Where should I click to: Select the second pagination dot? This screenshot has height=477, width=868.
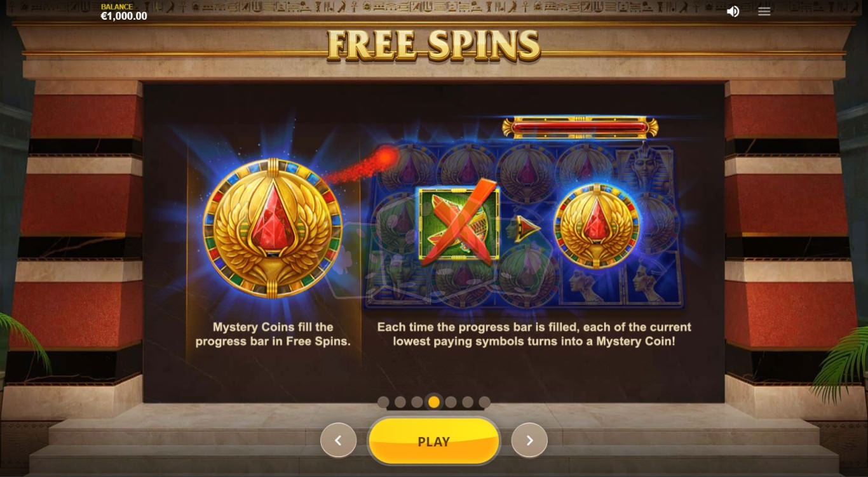point(400,402)
